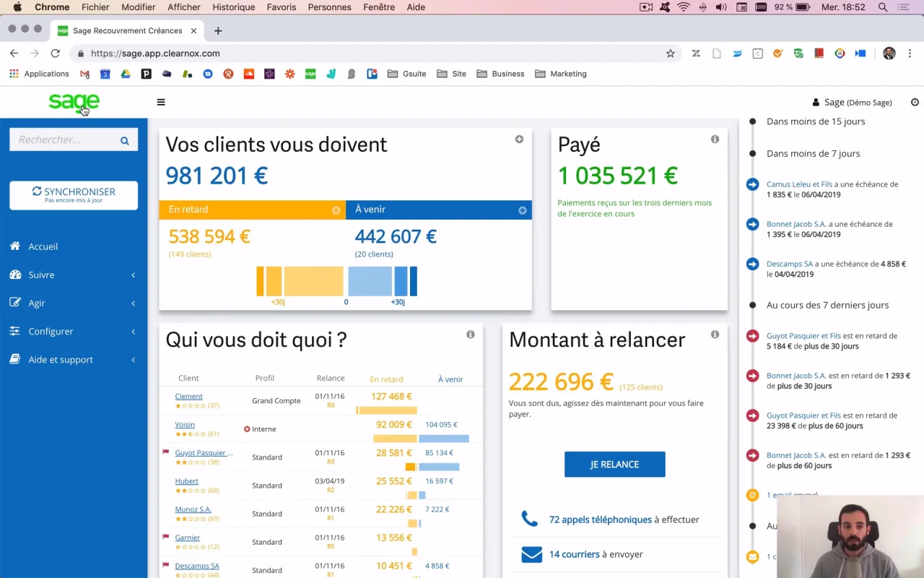Click Descamps SA échéance timeline link

click(x=790, y=264)
